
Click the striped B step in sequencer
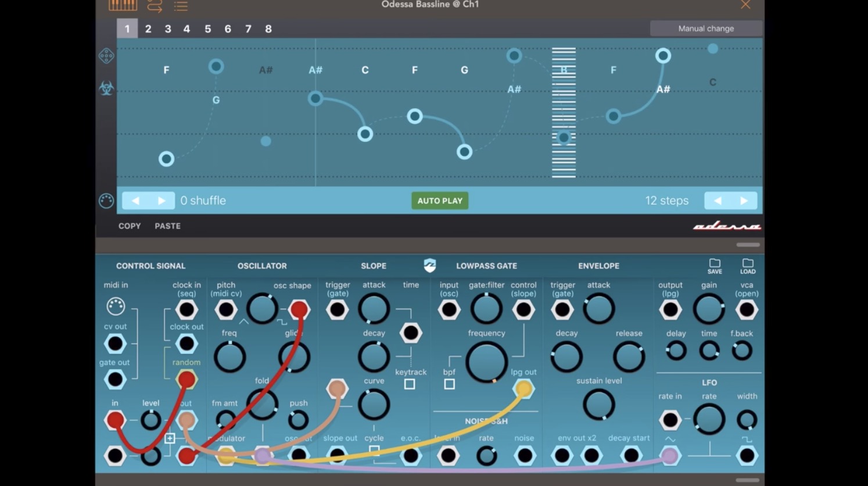pyautogui.click(x=564, y=112)
